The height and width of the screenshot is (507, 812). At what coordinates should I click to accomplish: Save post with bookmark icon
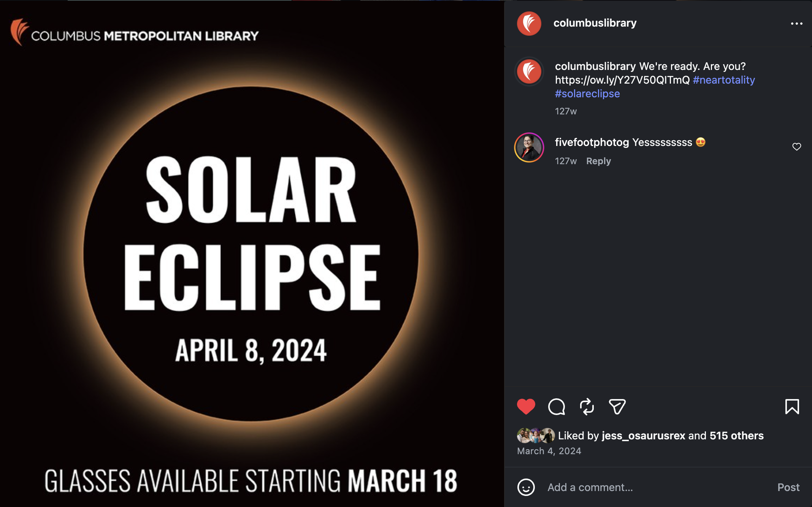792,407
